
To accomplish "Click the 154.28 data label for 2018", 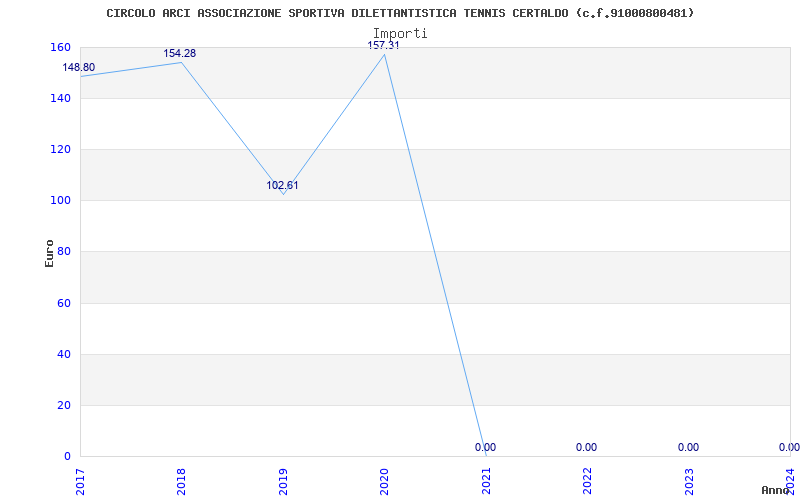I will [180, 54].
